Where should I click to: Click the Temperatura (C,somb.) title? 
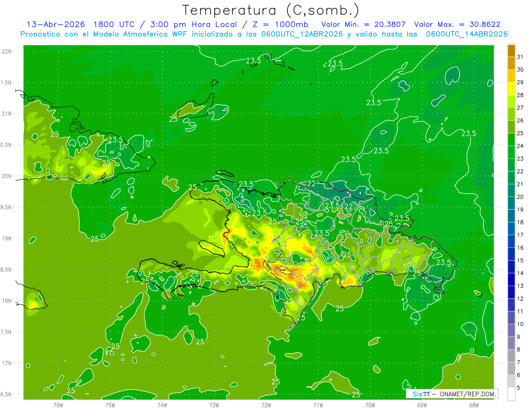270,10
